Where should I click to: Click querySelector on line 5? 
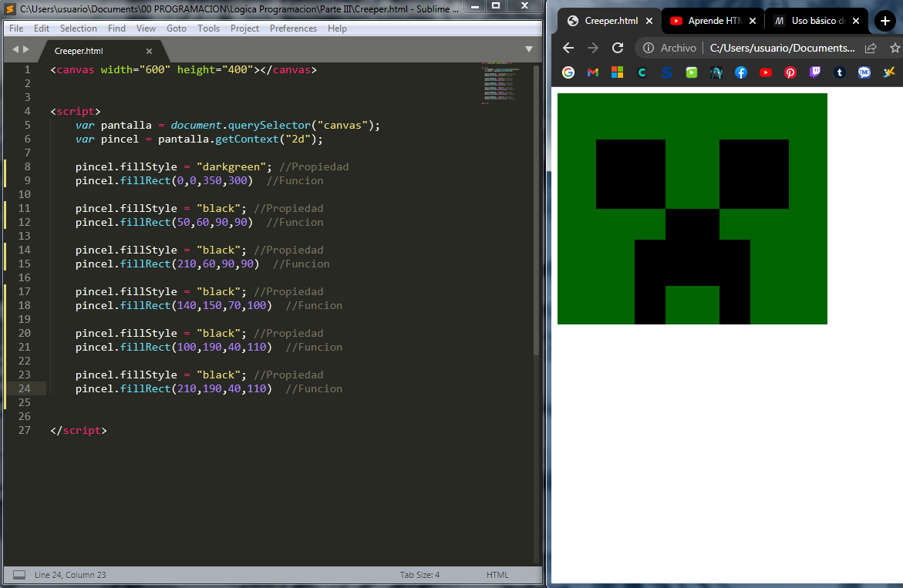coord(269,126)
